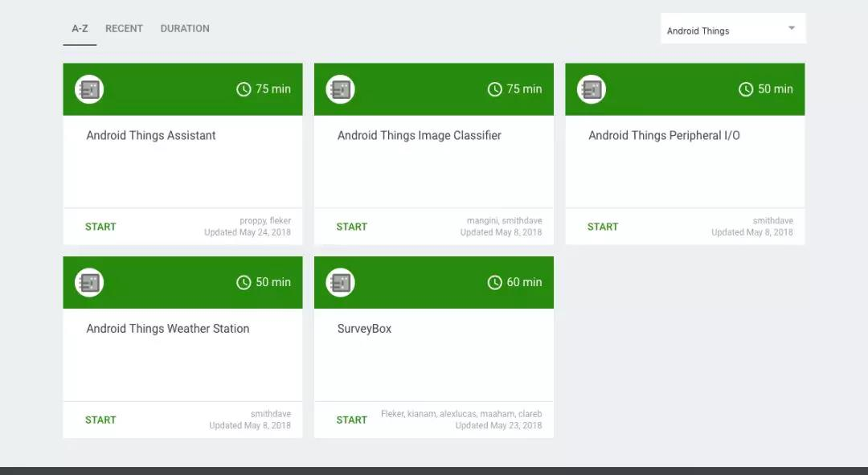Click the SurveyBox card category icon
868x475 pixels.
(x=341, y=282)
